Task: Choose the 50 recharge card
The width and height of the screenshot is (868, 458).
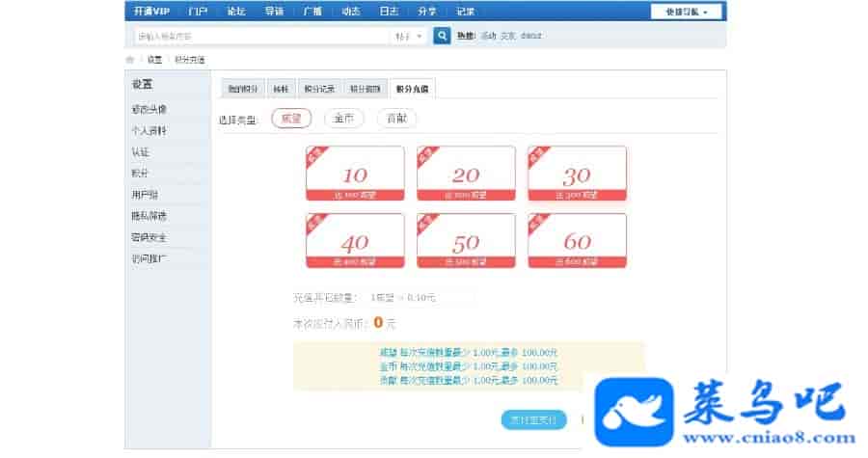Action: pos(466,241)
